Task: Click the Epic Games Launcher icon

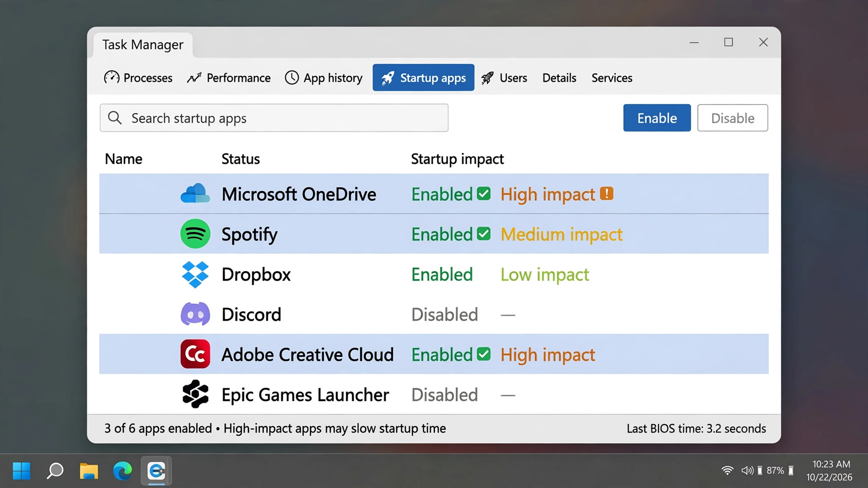Action: coord(195,394)
